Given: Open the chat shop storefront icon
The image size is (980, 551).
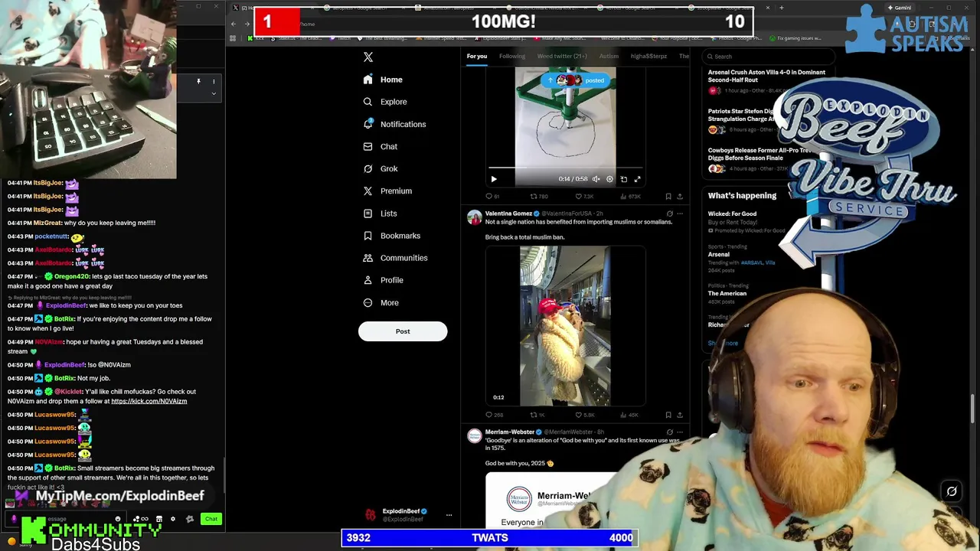Looking at the screenshot, I should click(x=158, y=519).
